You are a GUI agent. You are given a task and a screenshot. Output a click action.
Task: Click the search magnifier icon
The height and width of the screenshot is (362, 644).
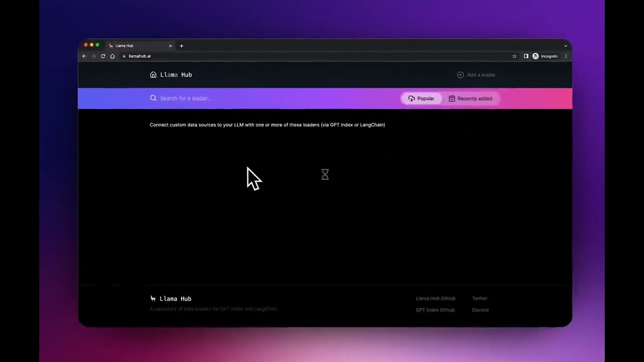point(153,98)
